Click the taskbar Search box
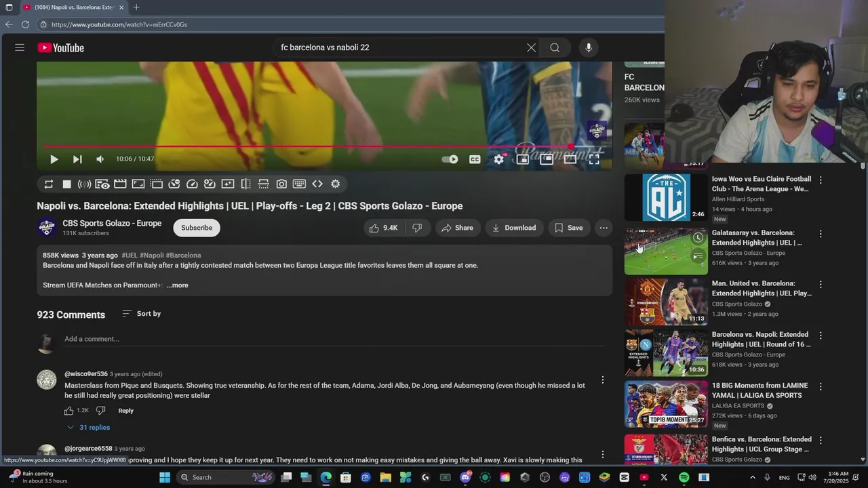This screenshot has width=868, height=488. point(226,477)
